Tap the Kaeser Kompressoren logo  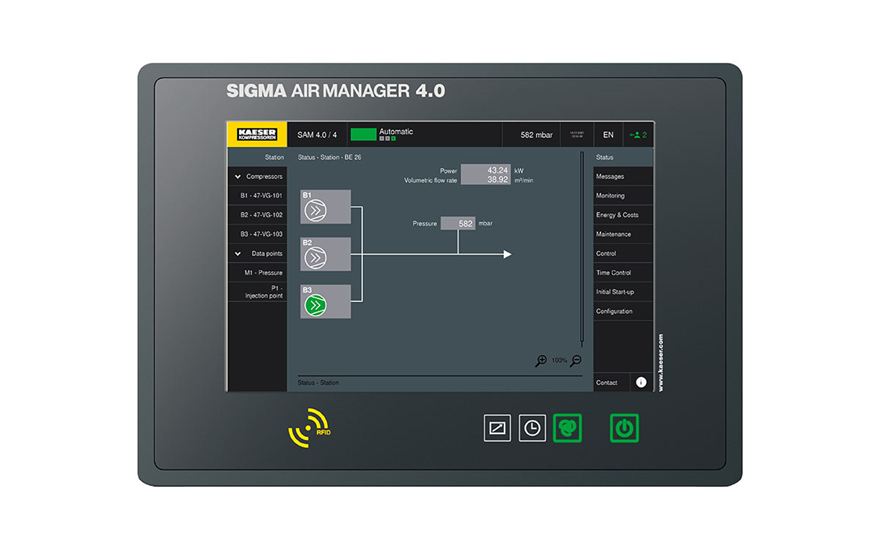(x=257, y=135)
